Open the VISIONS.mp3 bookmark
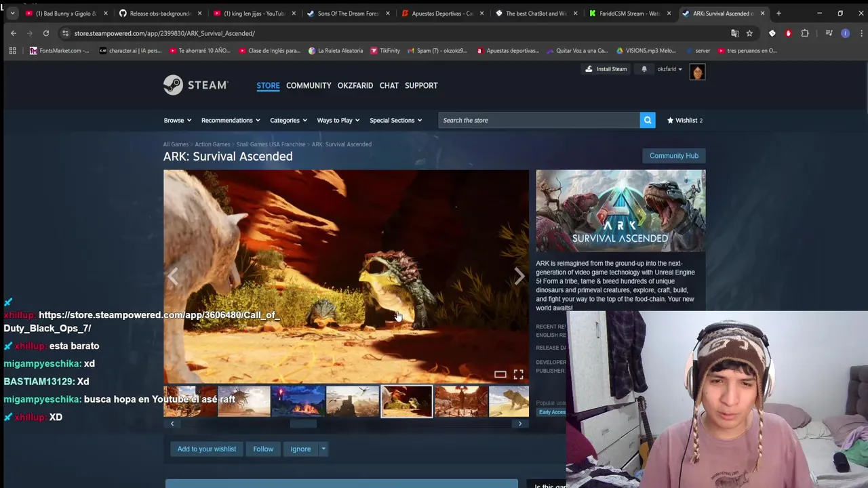 (x=646, y=51)
